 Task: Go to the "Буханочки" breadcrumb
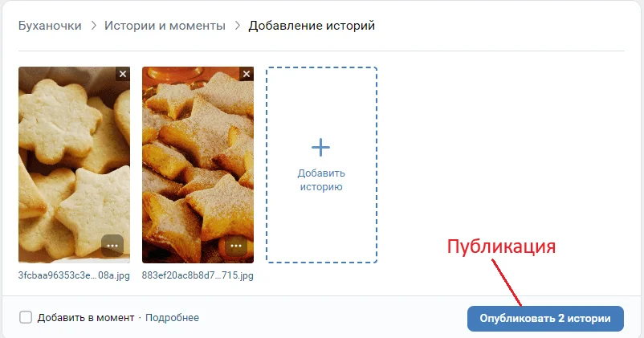pos(50,26)
